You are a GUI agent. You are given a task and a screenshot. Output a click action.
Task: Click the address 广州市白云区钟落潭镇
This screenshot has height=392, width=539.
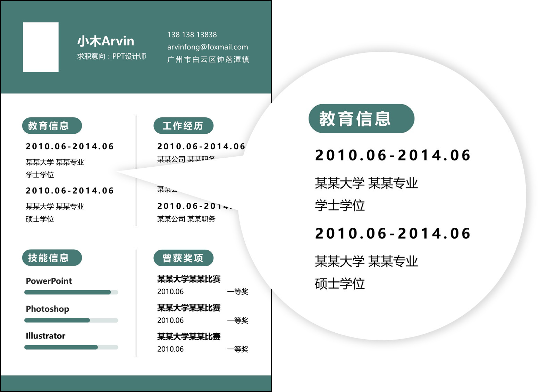point(209,59)
